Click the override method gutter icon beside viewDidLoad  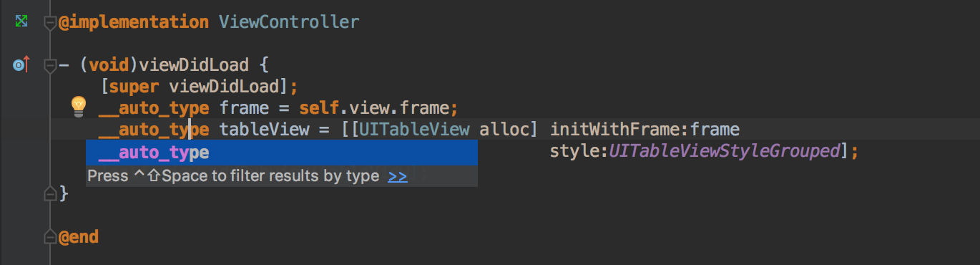tap(21, 65)
